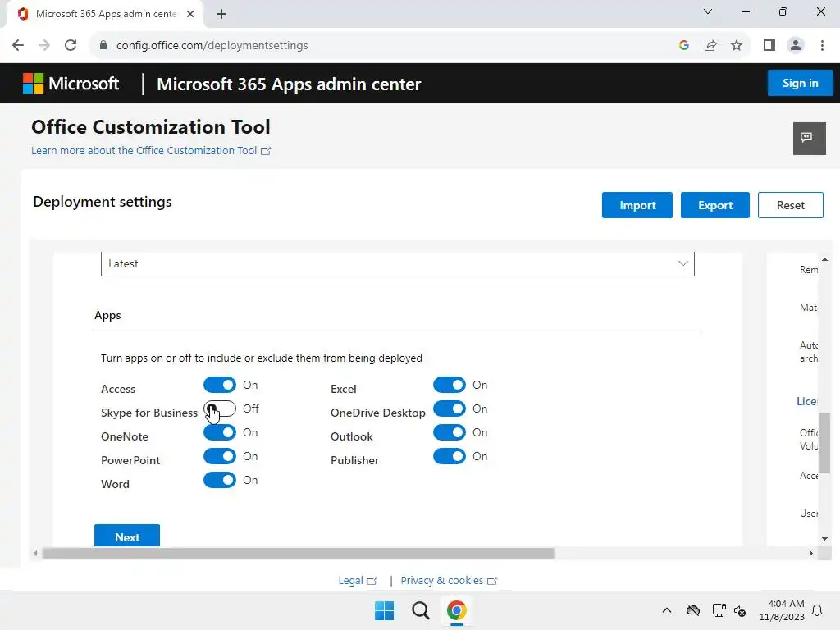Screen dimensions: 840x630
Task: Click the Chrome taskbar icon
Action: click(x=456, y=610)
